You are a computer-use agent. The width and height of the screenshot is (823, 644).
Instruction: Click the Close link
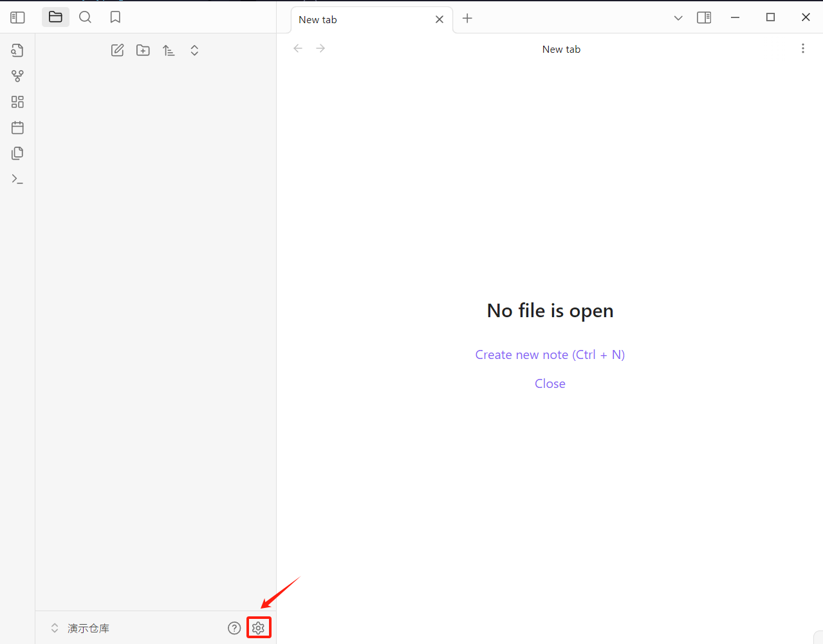click(550, 383)
